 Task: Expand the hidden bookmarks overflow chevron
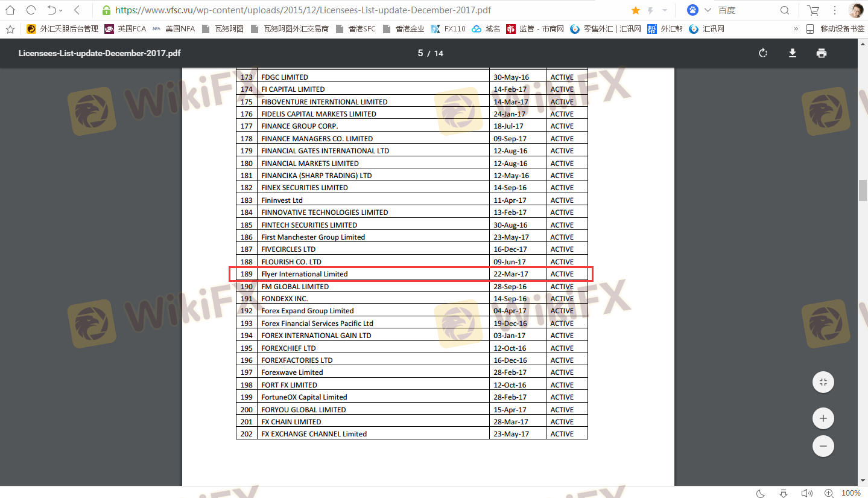796,28
